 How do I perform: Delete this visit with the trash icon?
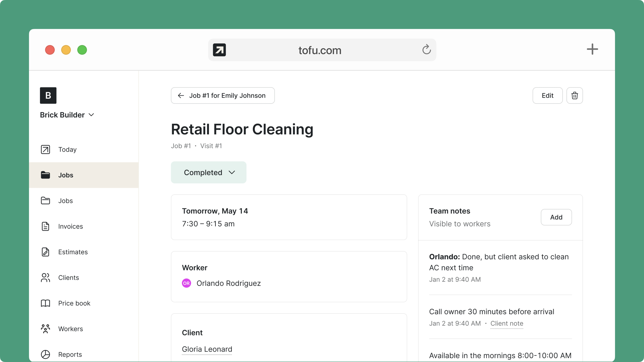575,95
